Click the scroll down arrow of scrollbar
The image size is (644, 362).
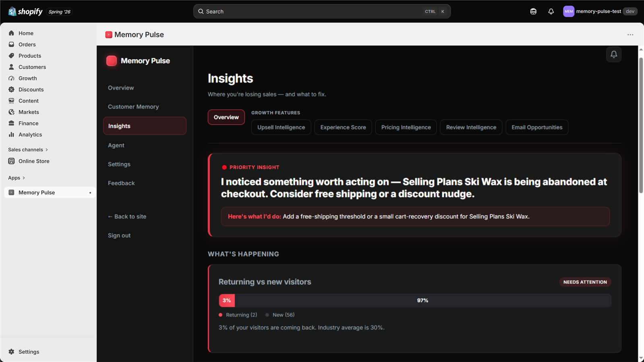641,358
